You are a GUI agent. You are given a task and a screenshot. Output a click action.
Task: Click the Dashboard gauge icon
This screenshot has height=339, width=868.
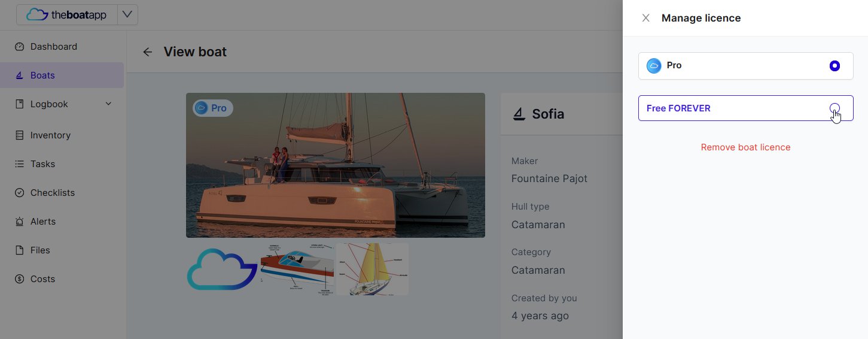tap(19, 47)
